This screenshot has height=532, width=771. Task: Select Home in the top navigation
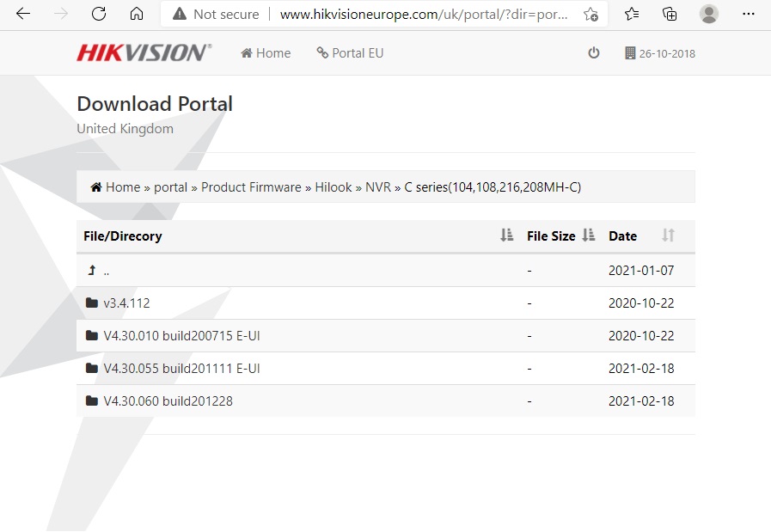click(266, 52)
